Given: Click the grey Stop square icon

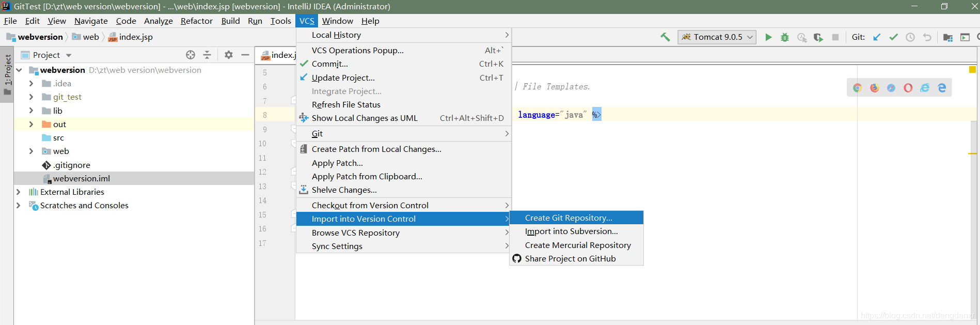Looking at the screenshot, I should point(835,37).
